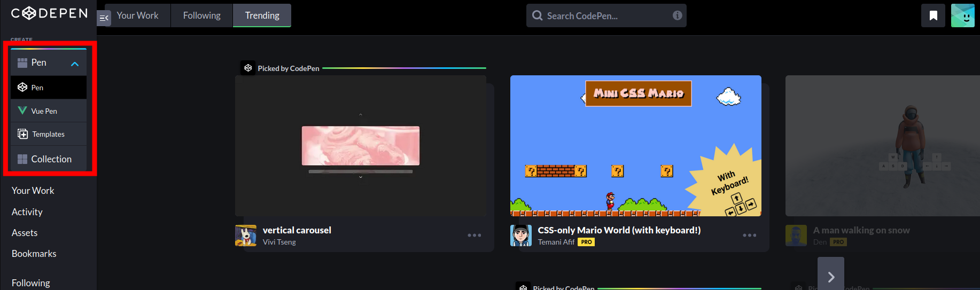The height and width of the screenshot is (290, 980).
Task: Go to Assets in the sidebar
Action: pyautogui.click(x=25, y=233)
